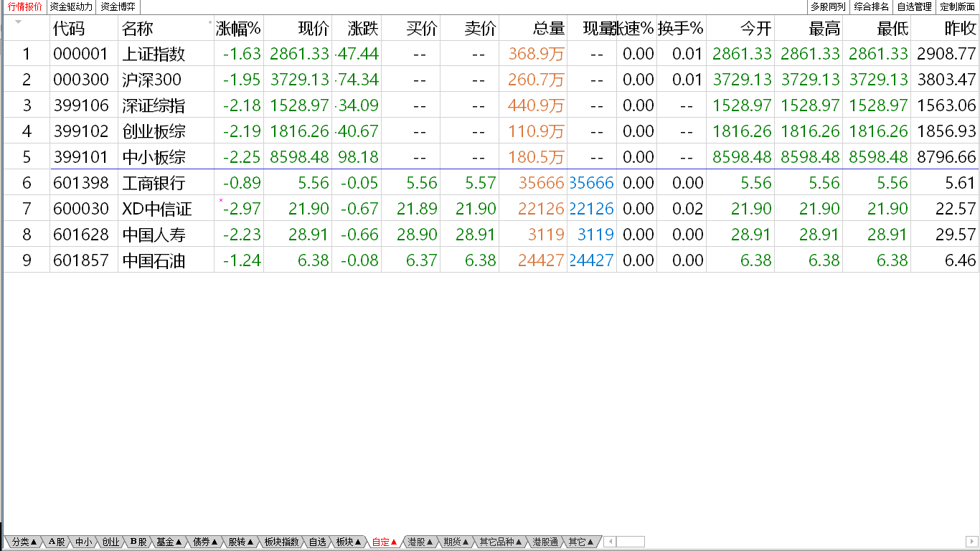Open the 其它品种▲ bottom tab menu
This screenshot has width=980, height=551.
[x=501, y=542]
